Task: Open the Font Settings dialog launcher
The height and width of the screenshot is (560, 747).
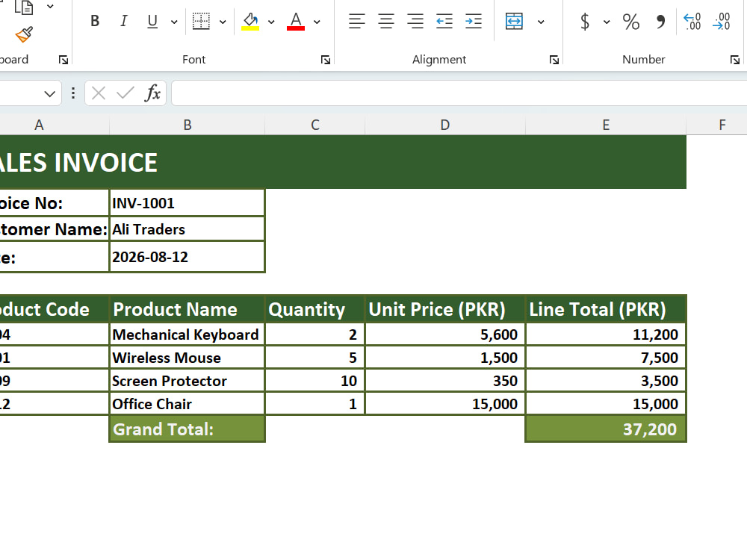Action: 326,60
